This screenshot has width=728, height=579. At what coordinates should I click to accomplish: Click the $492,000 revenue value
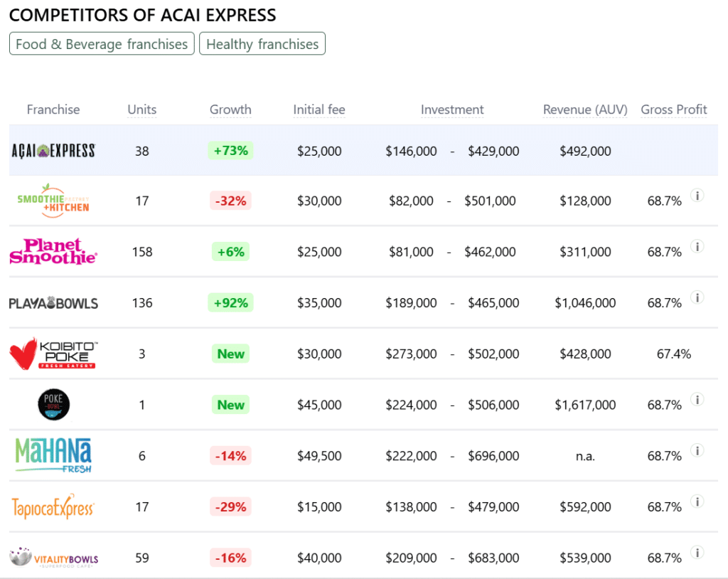click(x=585, y=151)
